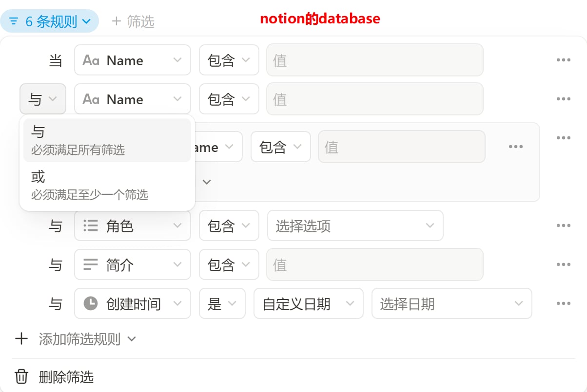This screenshot has height=392, width=587.
Task: Open the 选择日期 date dropdown
Action: click(x=451, y=304)
